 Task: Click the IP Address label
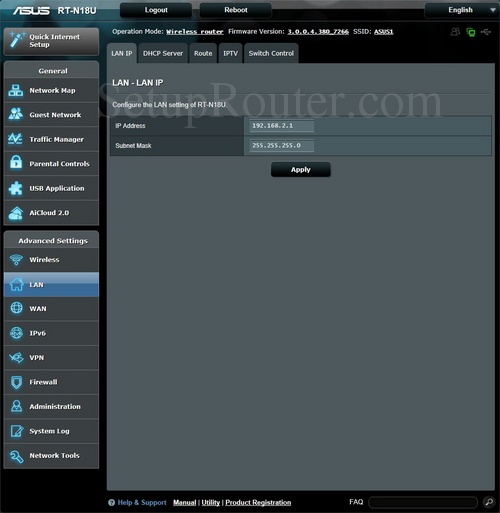[130, 126]
